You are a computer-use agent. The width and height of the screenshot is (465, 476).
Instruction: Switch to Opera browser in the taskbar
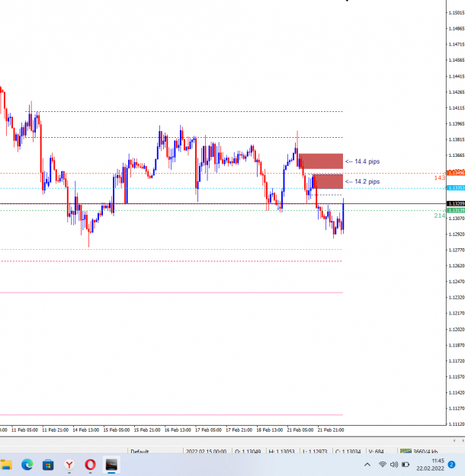(90, 465)
